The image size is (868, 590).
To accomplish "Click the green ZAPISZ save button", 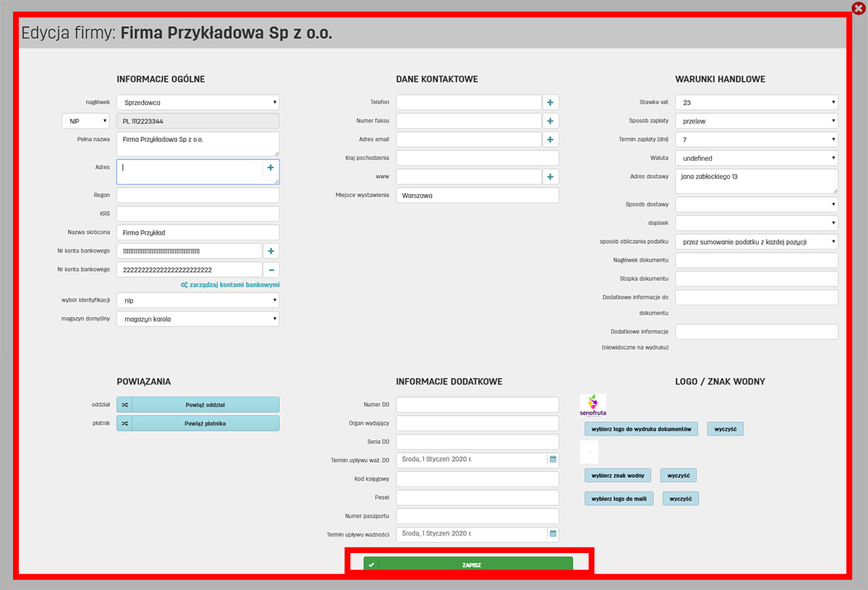I will tap(468, 565).
